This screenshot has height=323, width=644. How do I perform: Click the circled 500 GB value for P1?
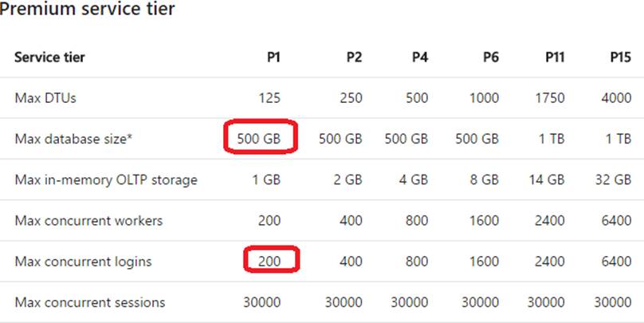coord(259,139)
